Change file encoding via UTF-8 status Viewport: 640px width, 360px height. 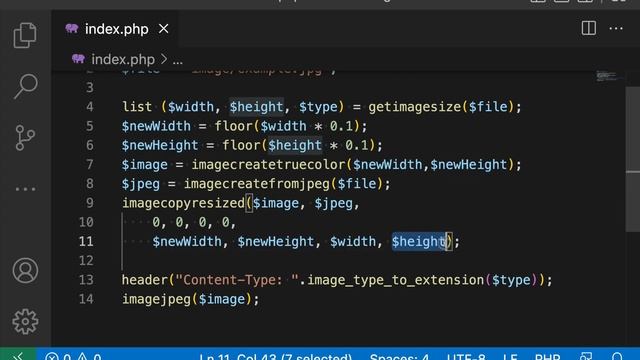pos(466,356)
